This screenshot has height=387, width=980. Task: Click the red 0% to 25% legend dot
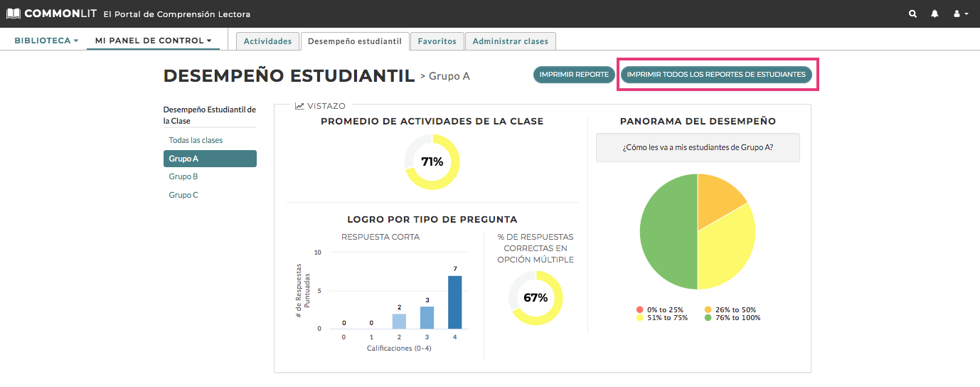639,309
